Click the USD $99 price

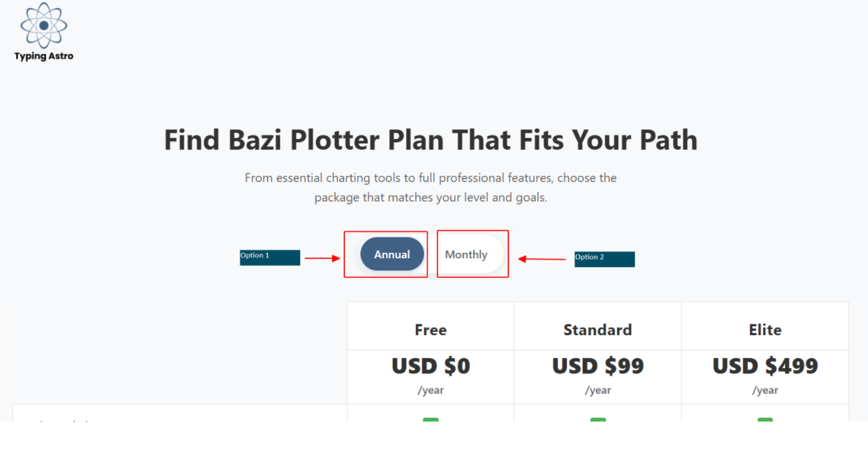[x=597, y=366]
